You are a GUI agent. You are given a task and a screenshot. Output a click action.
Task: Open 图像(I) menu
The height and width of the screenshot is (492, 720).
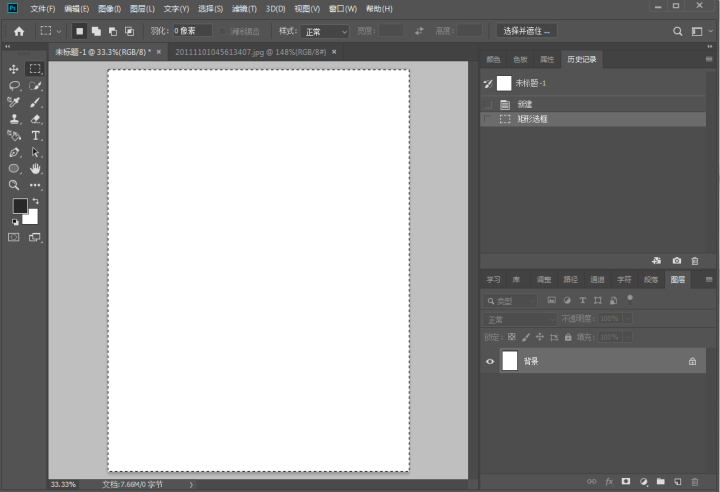(x=109, y=9)
